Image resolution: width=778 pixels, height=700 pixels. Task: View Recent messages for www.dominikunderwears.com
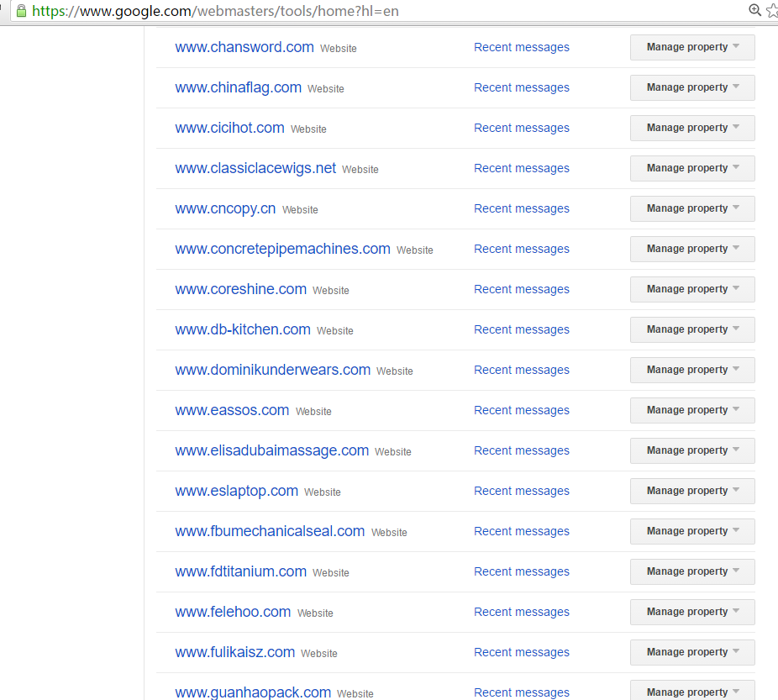point(522,370)
